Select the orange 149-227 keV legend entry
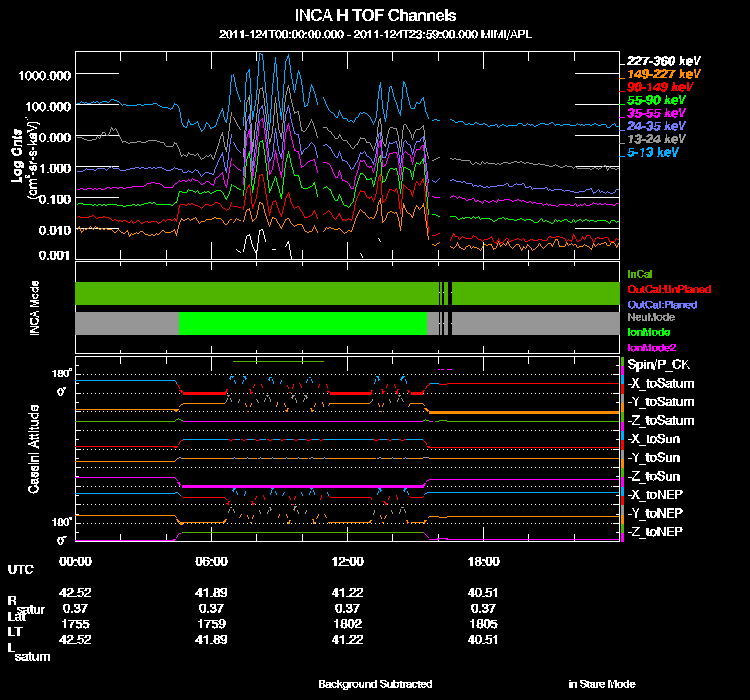The width and height of the screenshot is (750, 700). tap(659, 74)
